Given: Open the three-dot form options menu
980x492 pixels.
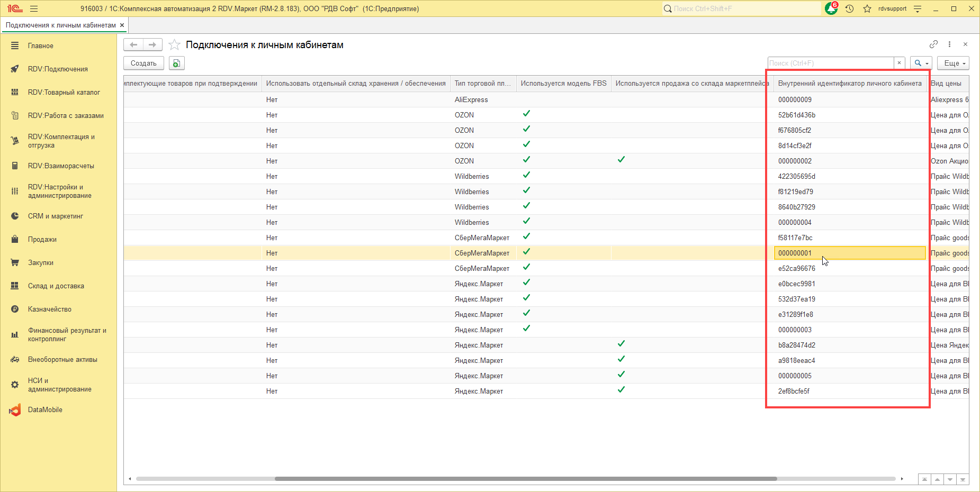Looking at the screenshot, I should point(949,44).
